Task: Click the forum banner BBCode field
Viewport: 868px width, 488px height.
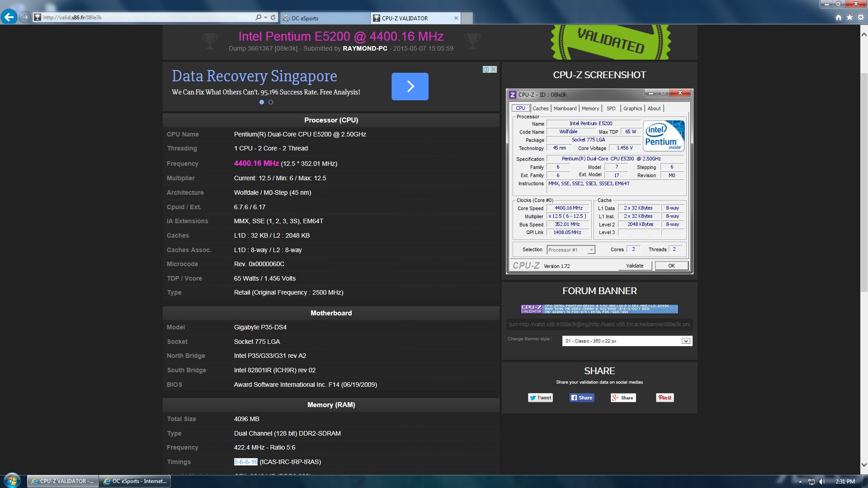Action: pyautogui.click(x=599, y=324)
